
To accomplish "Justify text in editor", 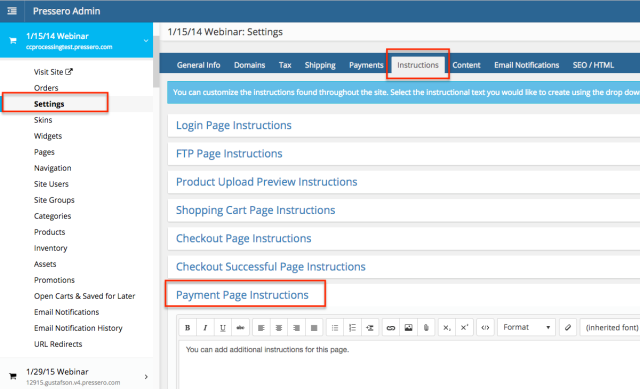I will (314, 327).
